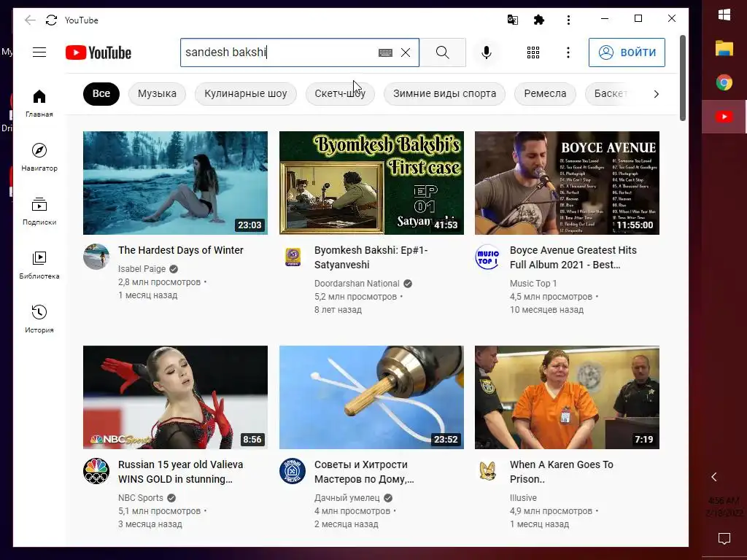Select the Музыка filter chip
This screenshot has width=747, height=560.
(158, 94)
